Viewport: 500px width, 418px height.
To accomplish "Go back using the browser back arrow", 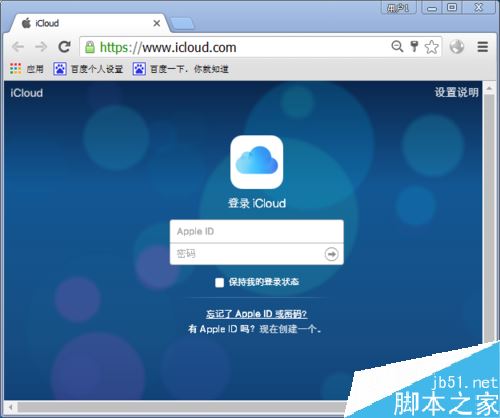I will click(18, 47).
